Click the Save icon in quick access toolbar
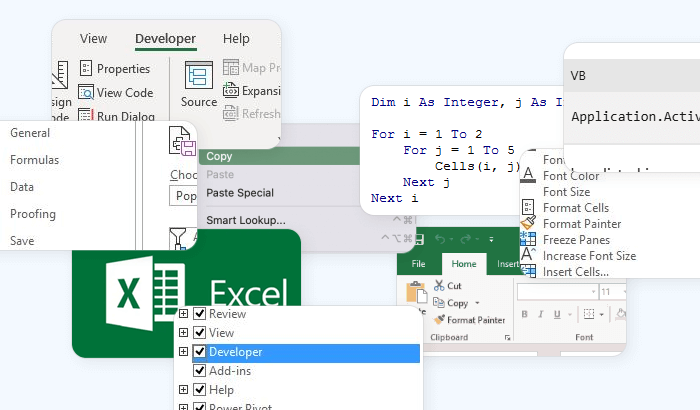 419,239
